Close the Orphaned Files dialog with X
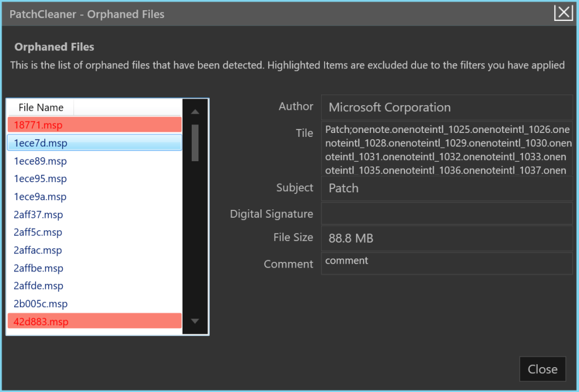 pos(563,13)
